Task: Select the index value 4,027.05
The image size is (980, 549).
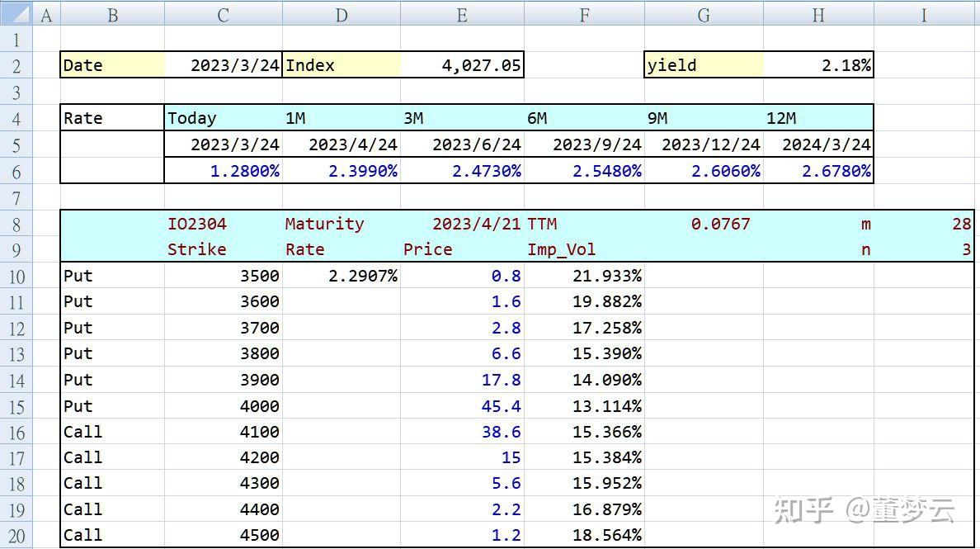Action: pyautogui.click(x=462, y=65)
